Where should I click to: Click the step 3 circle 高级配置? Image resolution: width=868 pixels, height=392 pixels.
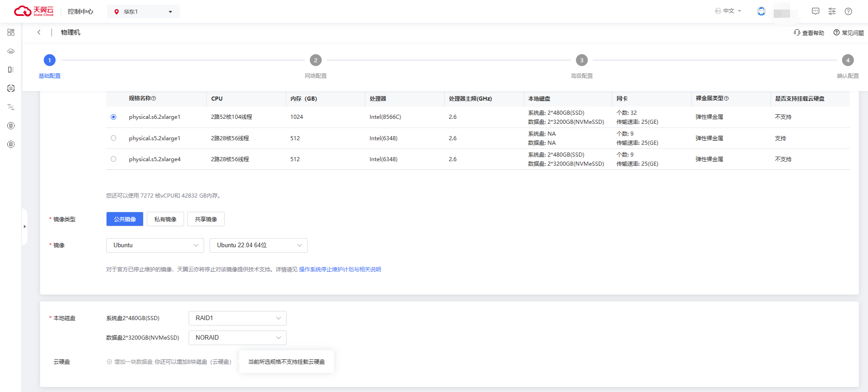click(x=582, y=60)
